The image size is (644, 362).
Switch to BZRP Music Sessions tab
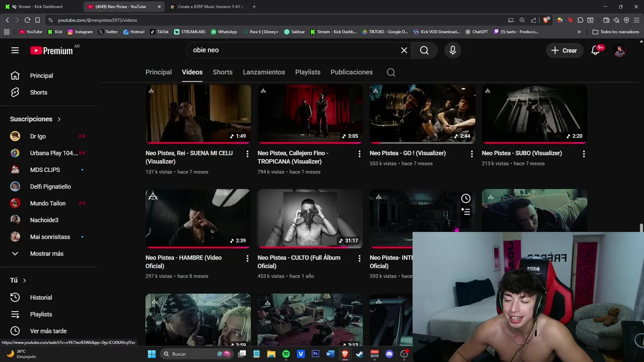point(206,7)
